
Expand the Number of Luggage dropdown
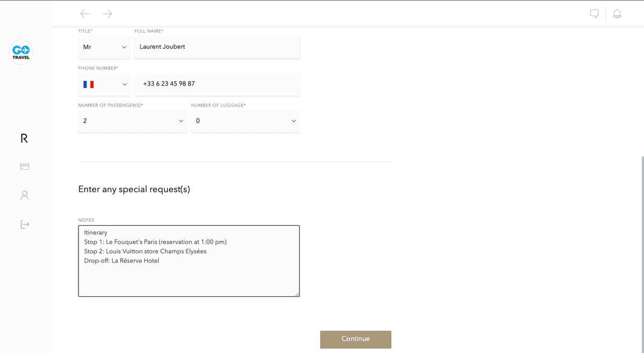click(x=245, y=121)
